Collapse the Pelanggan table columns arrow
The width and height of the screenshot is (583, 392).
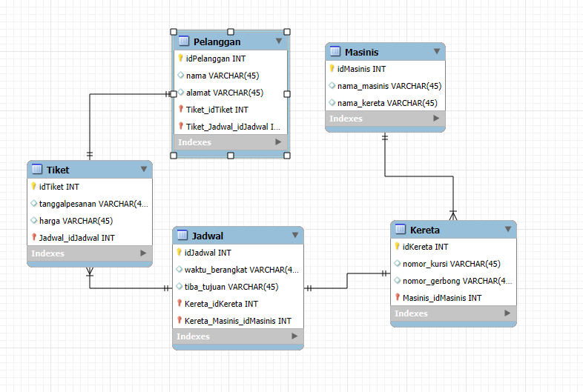pyautogui.click(x=278, y=41)
